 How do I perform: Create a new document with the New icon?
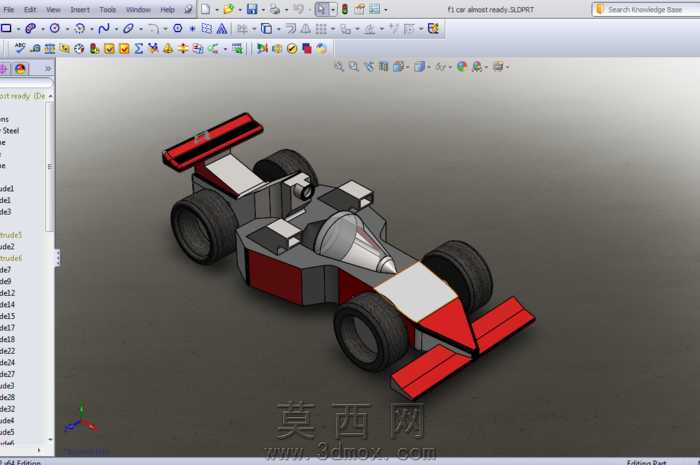pyautogui.click(x=205, y=9)
